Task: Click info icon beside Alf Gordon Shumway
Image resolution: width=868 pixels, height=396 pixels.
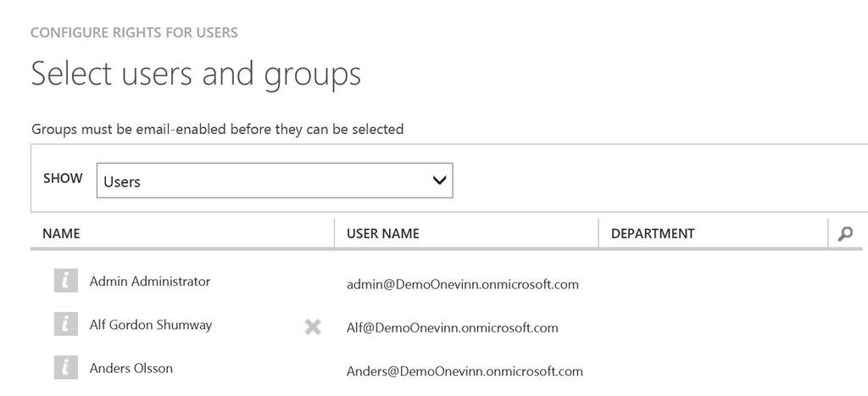Action: (x=66, y=324)
